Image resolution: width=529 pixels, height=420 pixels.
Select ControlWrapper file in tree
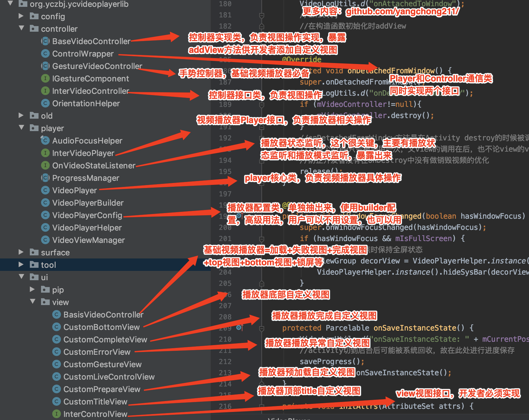tap(83, 53)
